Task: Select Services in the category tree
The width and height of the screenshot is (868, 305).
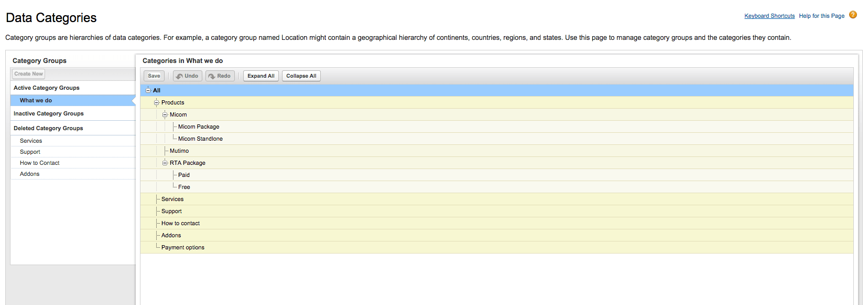Action: tap(172, 199)
